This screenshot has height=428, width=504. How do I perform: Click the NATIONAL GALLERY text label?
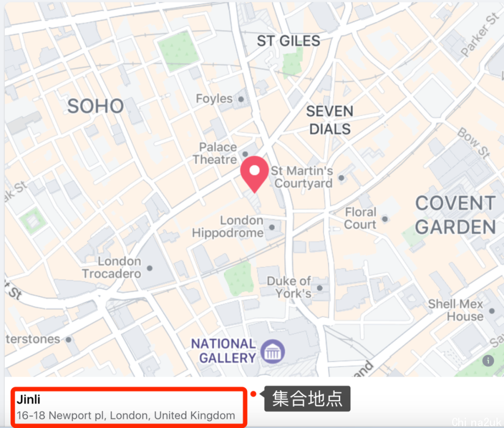224,351
